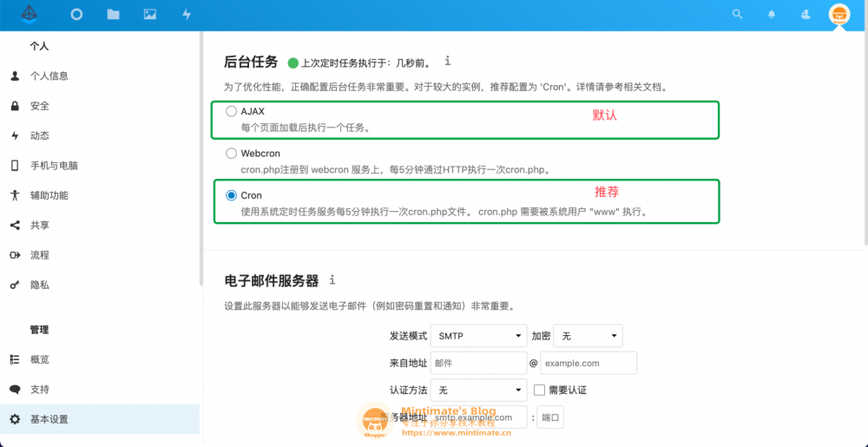Select the AJAX radio button
Viewport: 868px width, 447px height.
click(x=231, y=111)
